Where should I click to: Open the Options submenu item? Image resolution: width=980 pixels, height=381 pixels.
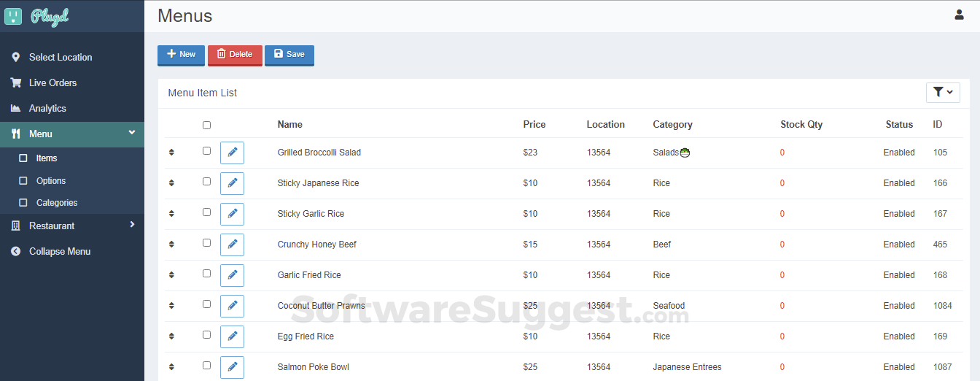pos(51,180)
